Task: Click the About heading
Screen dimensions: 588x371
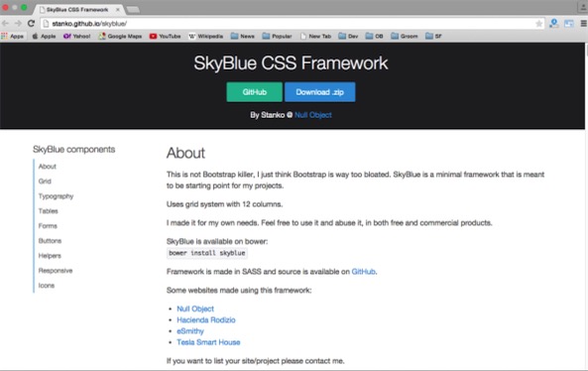Action: tap(186, 153)
